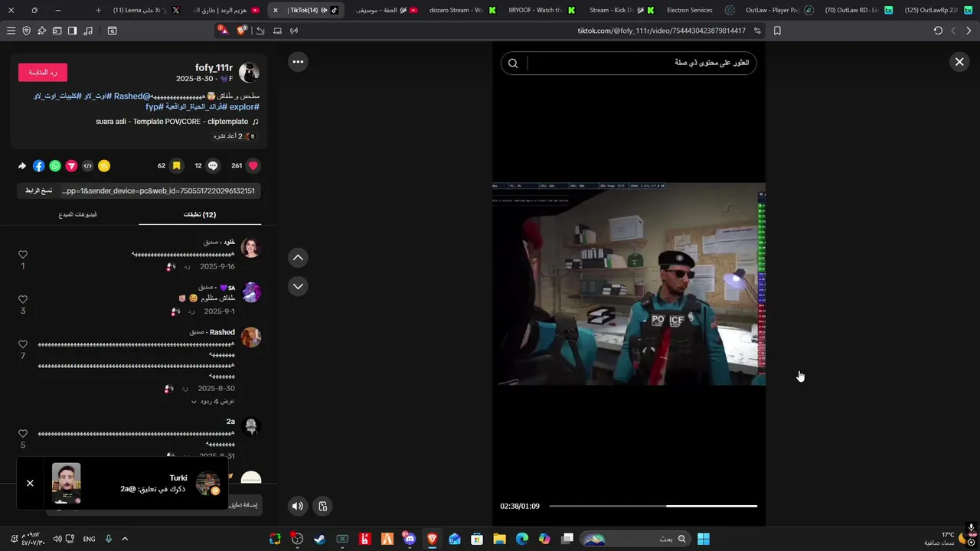Click the copy link button
The width and height of the screenshot is (980, 551).
(38, 191)
